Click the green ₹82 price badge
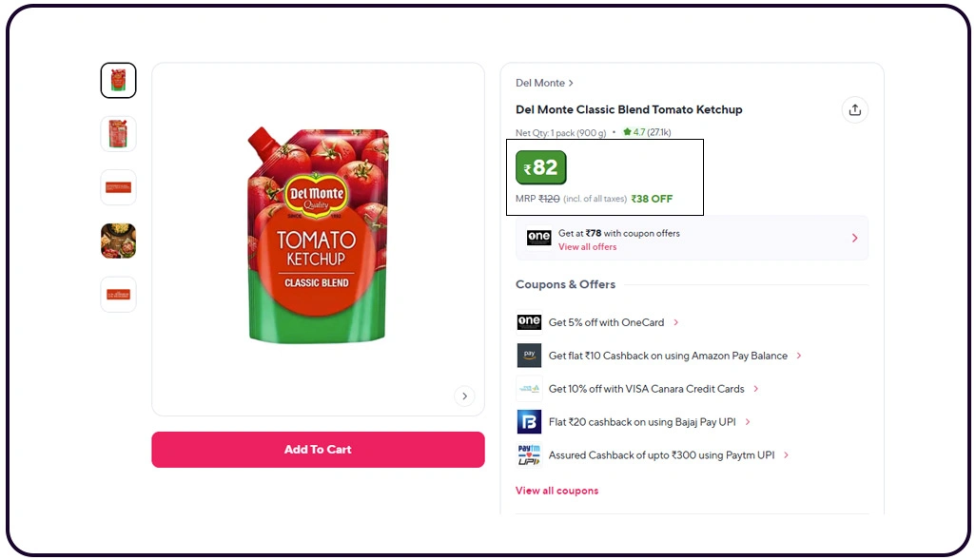The height and width of the screenshot is (560, 976). (x=541, y=167)
